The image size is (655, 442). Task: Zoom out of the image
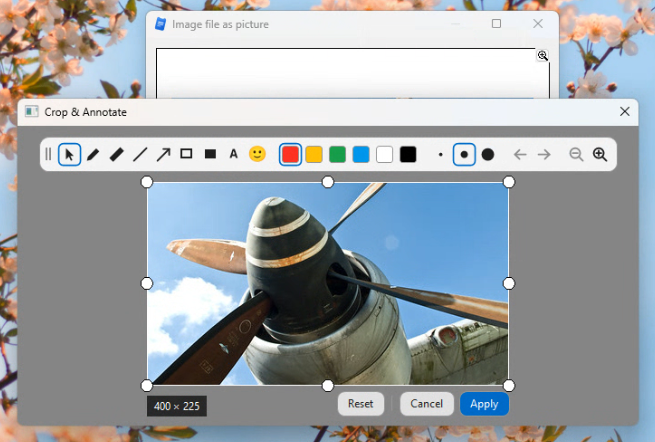pos(576,155)
